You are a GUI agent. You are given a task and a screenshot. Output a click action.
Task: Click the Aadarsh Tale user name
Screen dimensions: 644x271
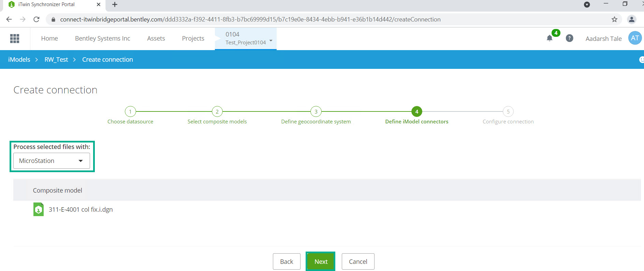[x=603, y=39]
